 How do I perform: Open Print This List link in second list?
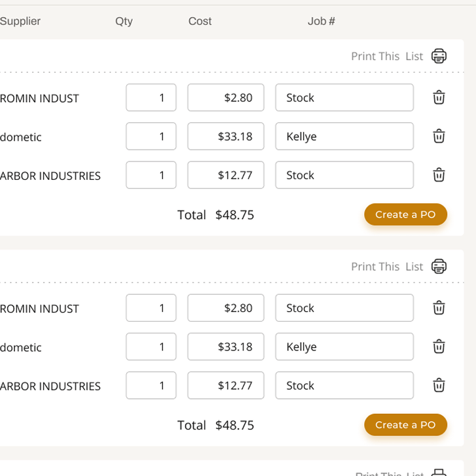click(x=387, y=267)
